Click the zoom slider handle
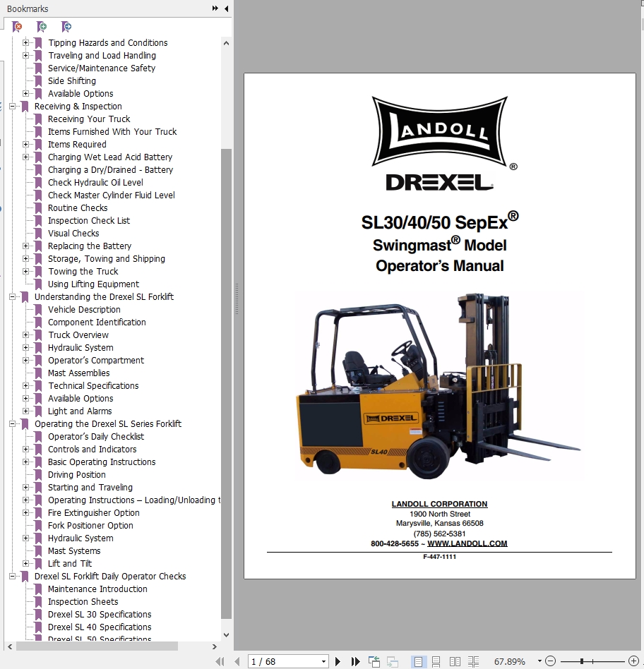 (582, 661)
